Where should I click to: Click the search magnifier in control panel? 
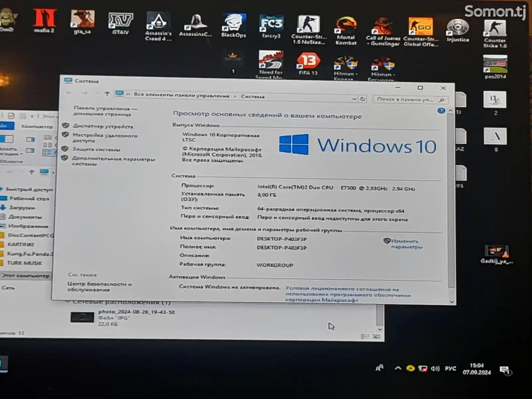point(442,100)
